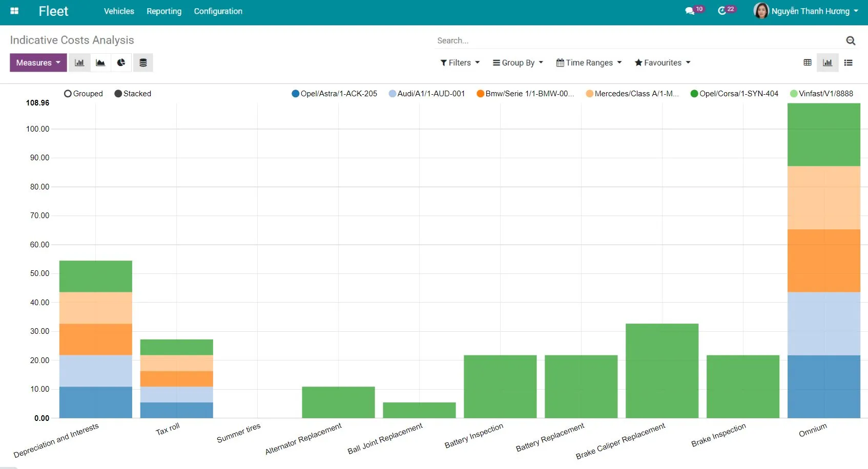This screenshot has height=469, width=868.
Task: Toggle the Opel/Astra/1-ACK-205 legend series
Action: click(x=334, y=94)
